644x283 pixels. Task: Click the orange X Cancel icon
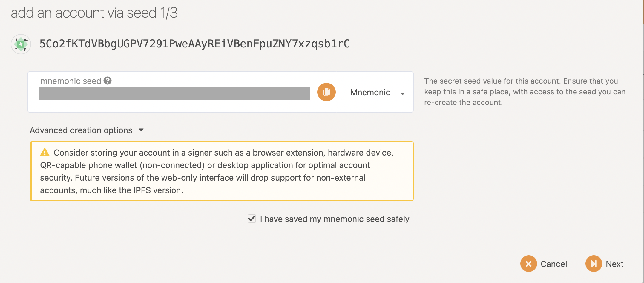[528, 264]
